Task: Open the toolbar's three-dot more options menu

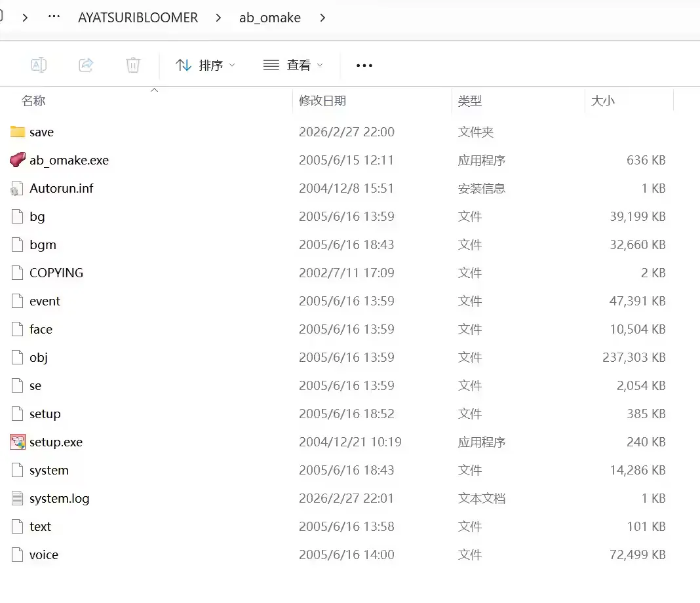Action: point(364,66)
